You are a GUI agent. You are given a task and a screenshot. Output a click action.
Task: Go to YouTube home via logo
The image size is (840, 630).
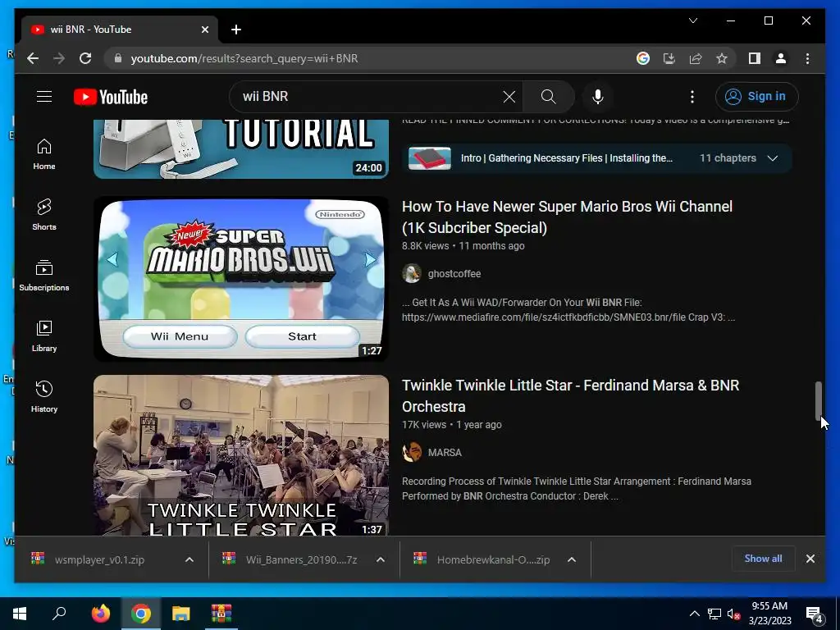click(111, 97)
